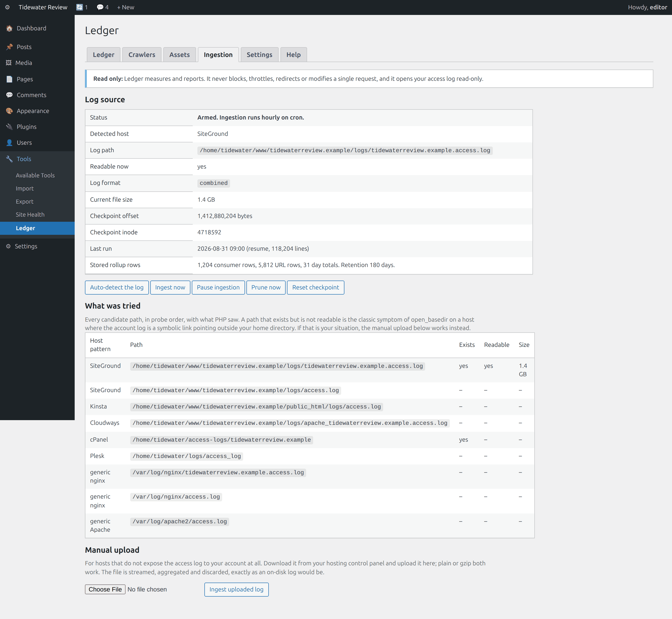This screenshot has width=672, height=619.
Task: Open the Assets tab
Action: (179, 55)
